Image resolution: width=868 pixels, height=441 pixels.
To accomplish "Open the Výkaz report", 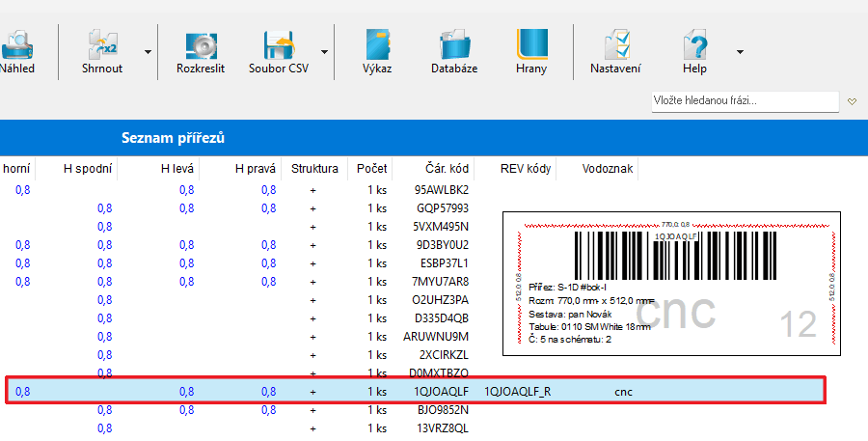I will point(377,46).
